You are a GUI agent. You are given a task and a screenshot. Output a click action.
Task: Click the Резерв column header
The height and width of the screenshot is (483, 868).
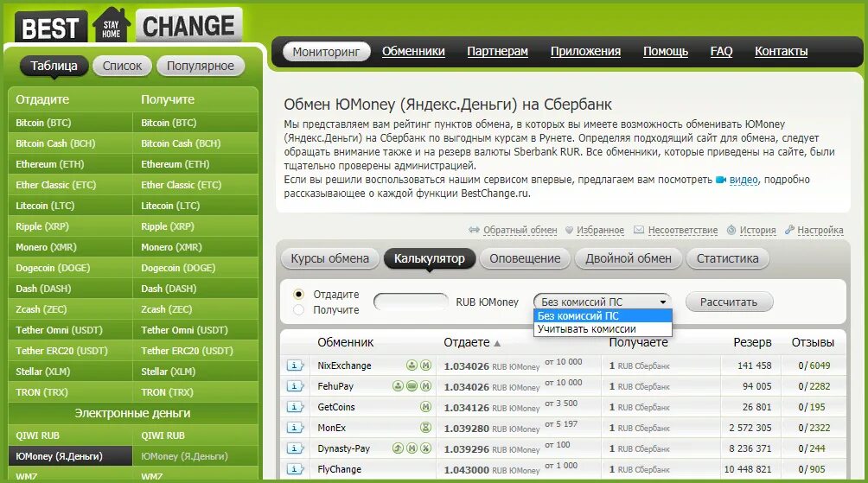click(752, 342)
